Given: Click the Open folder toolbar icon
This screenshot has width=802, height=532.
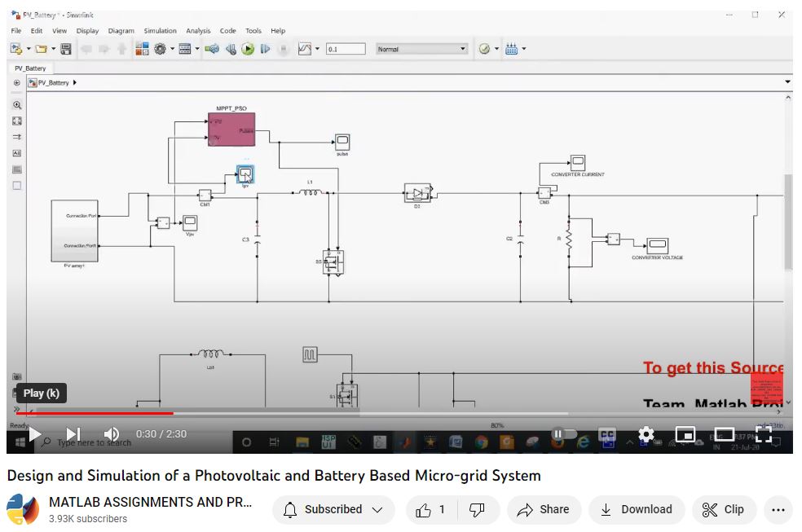Looking at the screenshot, I should 42,49.
